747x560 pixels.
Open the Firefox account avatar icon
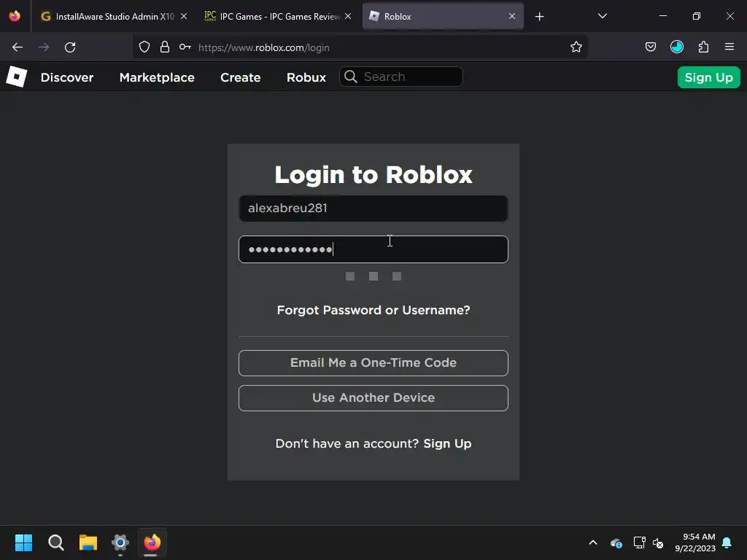(x=676, y=47)
